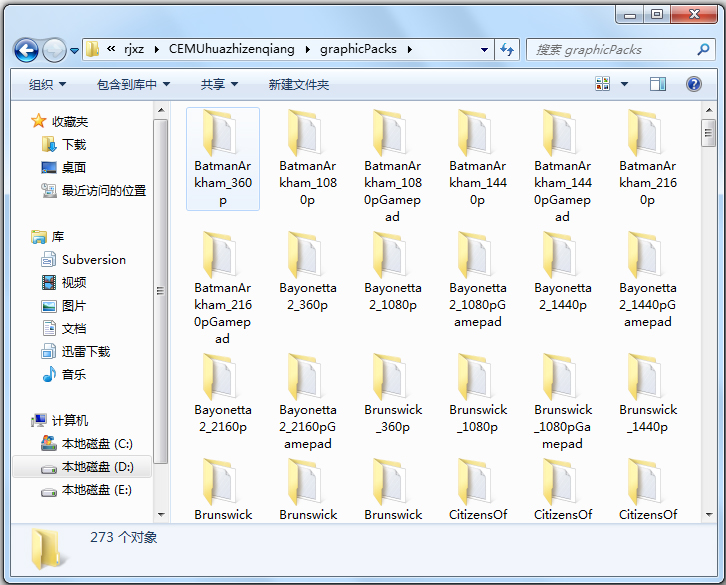Select the Bayonetta2_1440pGamepad folder

(x=648, y=281)
